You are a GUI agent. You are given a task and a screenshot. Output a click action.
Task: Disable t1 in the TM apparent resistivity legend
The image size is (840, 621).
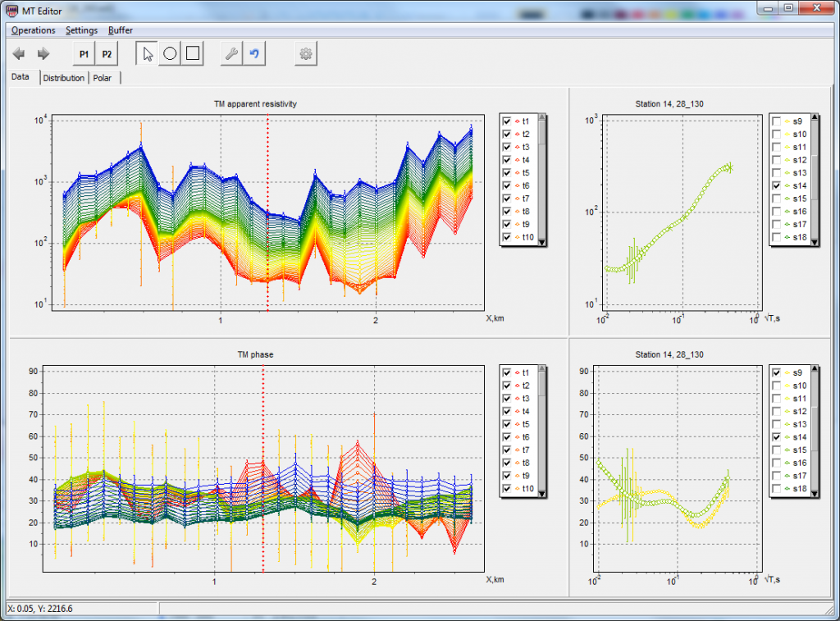pyautogui.click(x=506, y=121)
